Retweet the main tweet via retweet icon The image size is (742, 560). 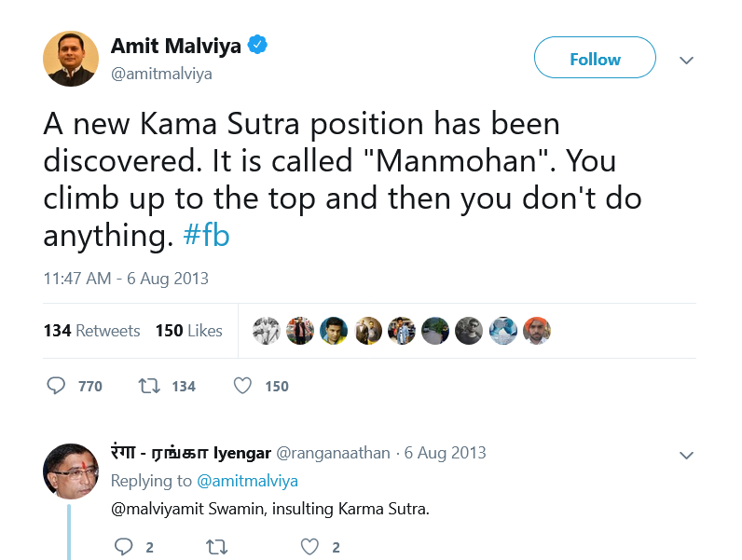pyautogui.click(x=148, y=386)
